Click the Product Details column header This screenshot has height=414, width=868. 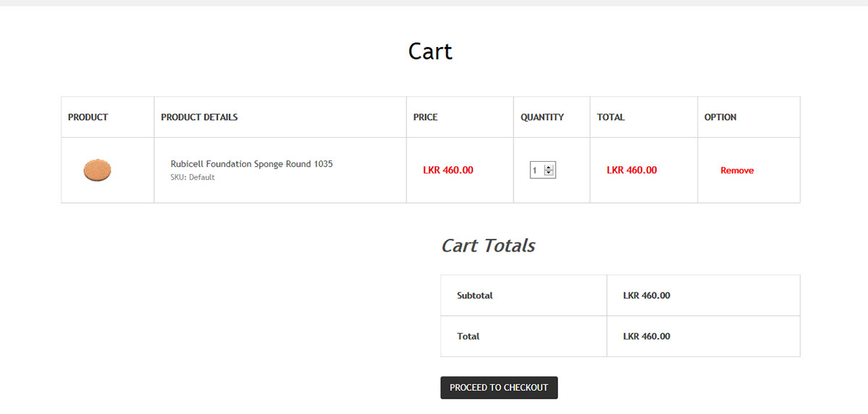pyautogui.click(x=199, y=117)
